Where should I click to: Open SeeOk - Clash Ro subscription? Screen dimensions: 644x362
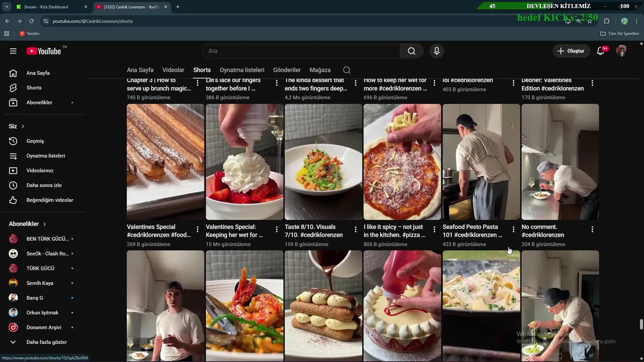[43, 253]
